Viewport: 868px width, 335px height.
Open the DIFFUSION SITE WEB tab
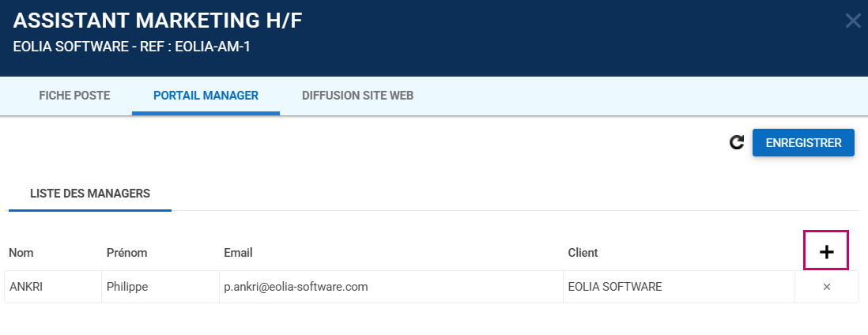pos(357,96)
